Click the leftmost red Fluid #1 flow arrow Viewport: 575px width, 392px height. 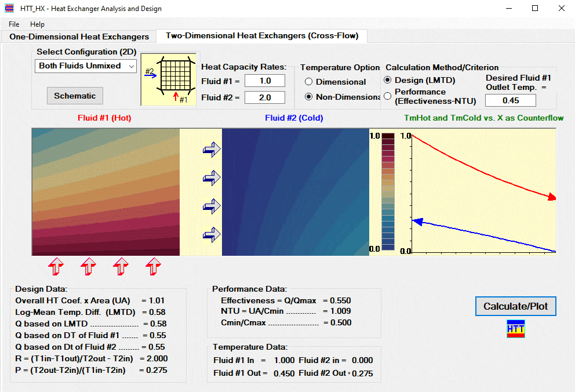(x=56, y=267)
